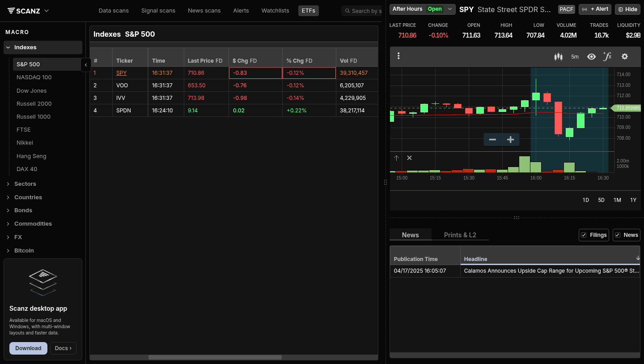Open the SCANZ logo menu
644x364 pixels.
click(x=28, y=11)
